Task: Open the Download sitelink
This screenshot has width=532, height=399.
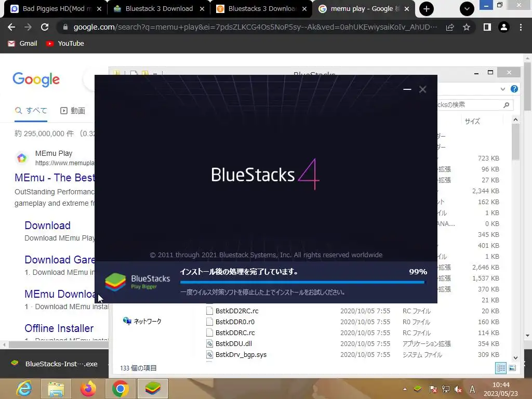Action: pos(47,225)
